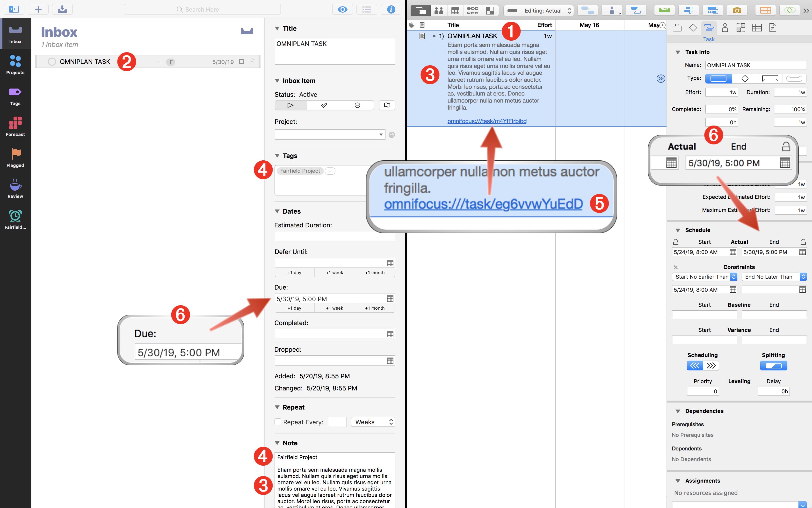Screen dimensions: 812x508
Task: Collapse the Title section
Action: (x=277, y=29)
